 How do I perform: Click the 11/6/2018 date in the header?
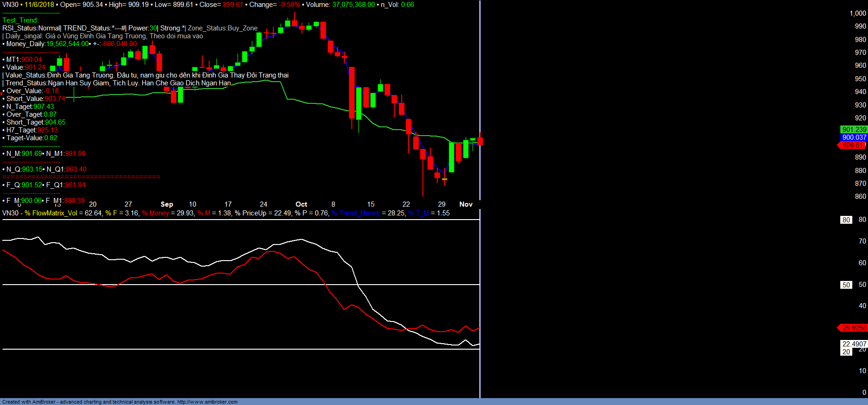coord(39,5)
